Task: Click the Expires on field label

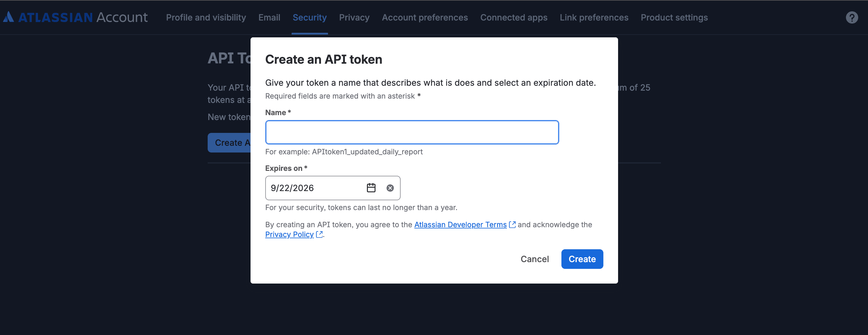Action: (x=286, y=168)
